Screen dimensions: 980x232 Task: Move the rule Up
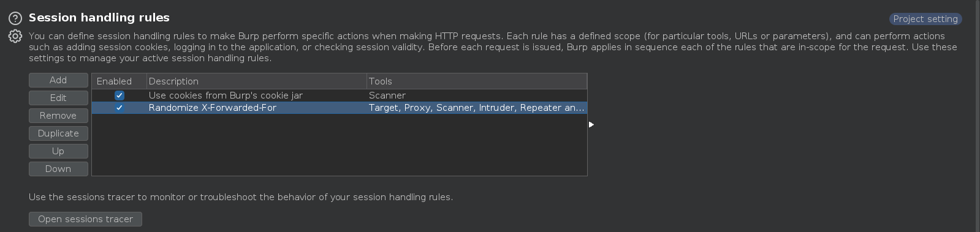[x=58, y=151]
